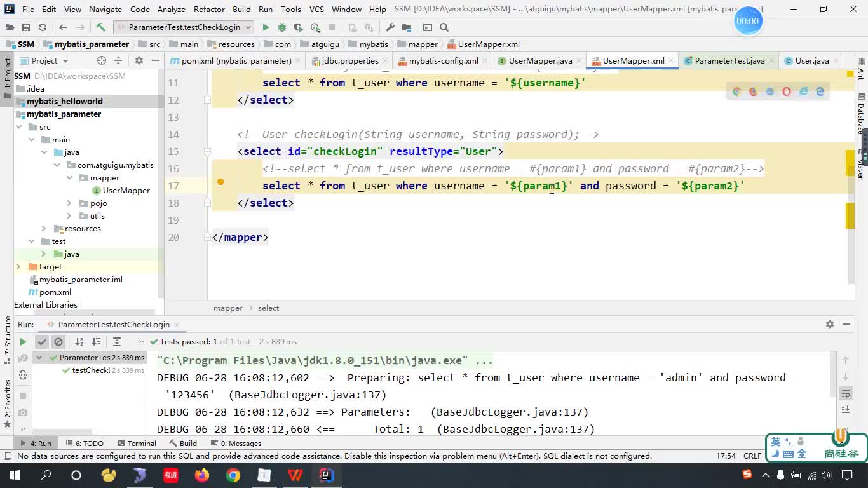
Task: Run ParameterTest with the green play icon in main toolbar
Action: (x=266, y=27)
